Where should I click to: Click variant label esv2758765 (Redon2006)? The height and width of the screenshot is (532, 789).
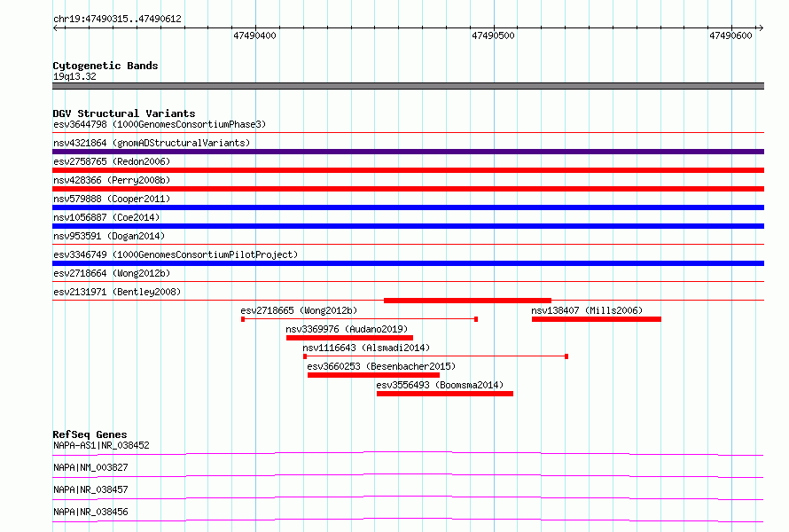point(112,161)
